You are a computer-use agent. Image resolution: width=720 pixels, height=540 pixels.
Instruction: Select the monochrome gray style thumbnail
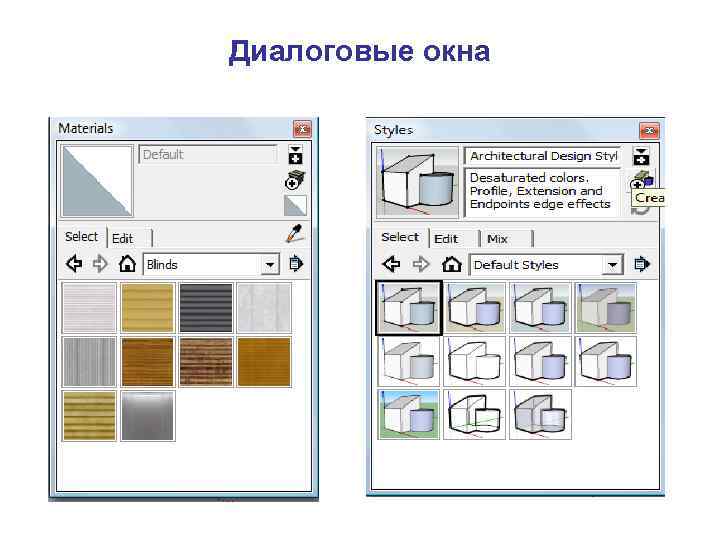pos(541,415)
